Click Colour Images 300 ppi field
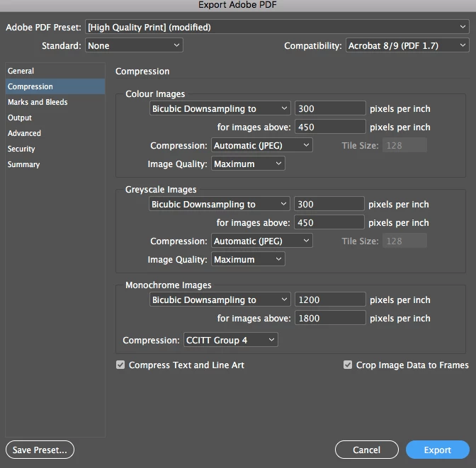This screenshot has width=476, height=468. tap(330, 108)
